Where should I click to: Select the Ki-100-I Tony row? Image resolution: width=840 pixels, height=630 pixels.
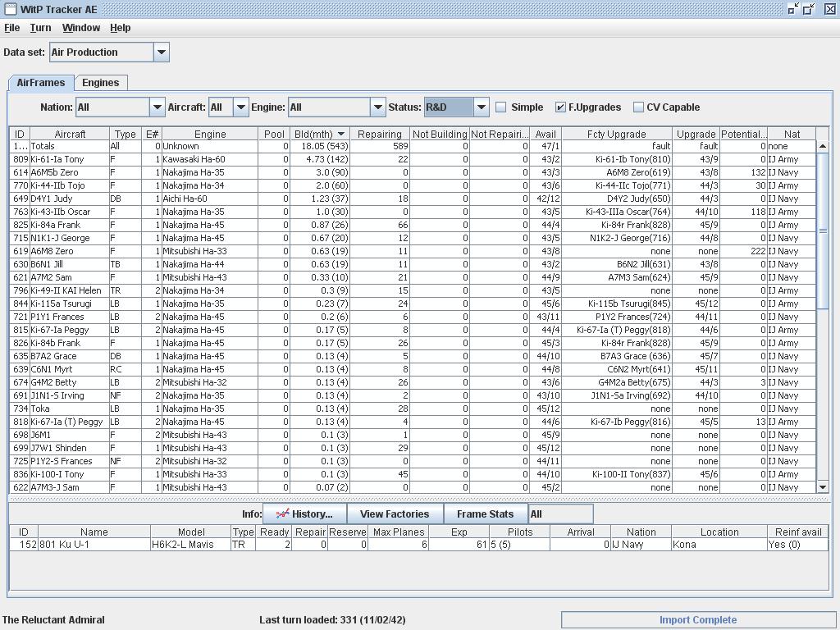413,474
